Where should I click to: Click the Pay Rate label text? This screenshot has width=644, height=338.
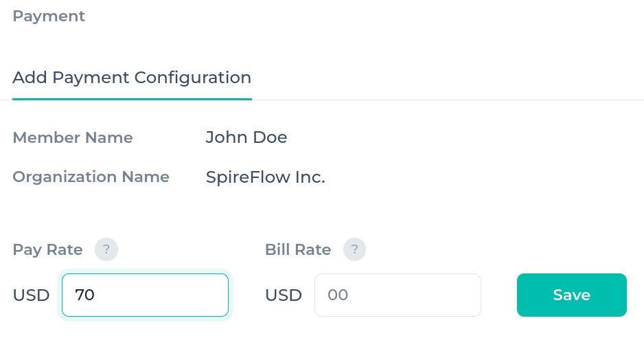(x=47, y=249)
